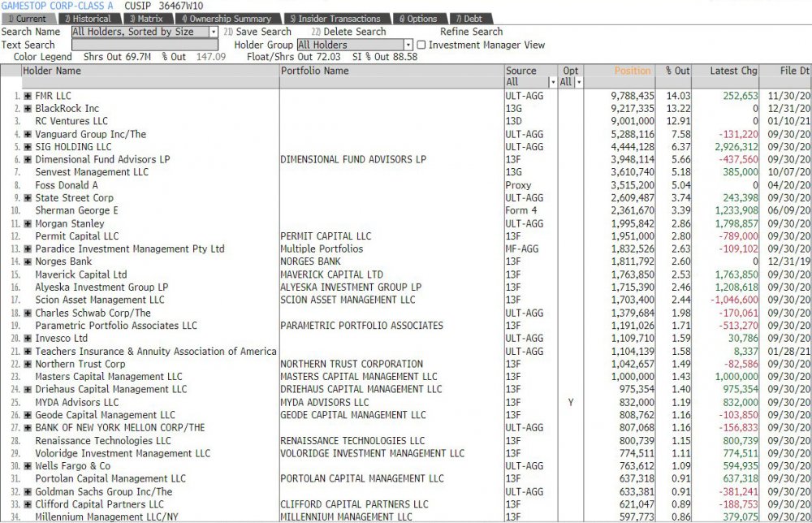
Task: Click the Refine Search link
Action: 471,32
